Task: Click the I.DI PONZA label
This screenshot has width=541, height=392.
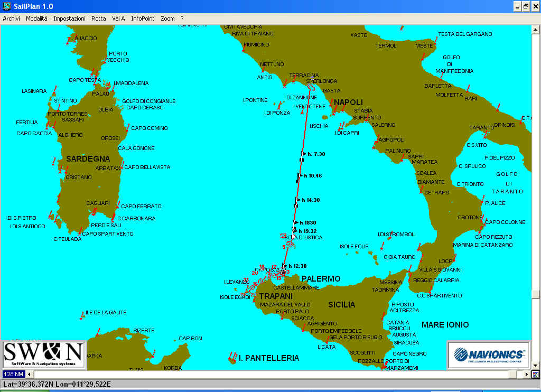Action: (277, 113)
